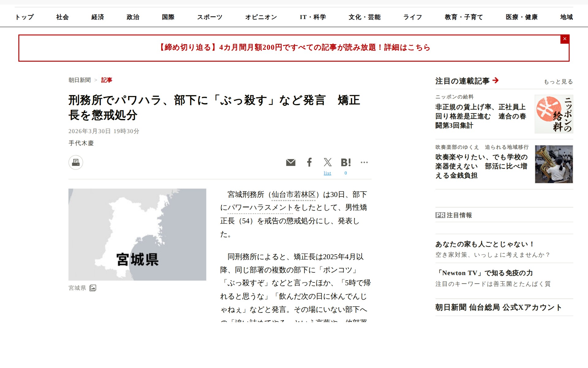Screen dimensions: 588x368
Task: Open 仙台市若林区 keyword link
Action: coord(293,195)
